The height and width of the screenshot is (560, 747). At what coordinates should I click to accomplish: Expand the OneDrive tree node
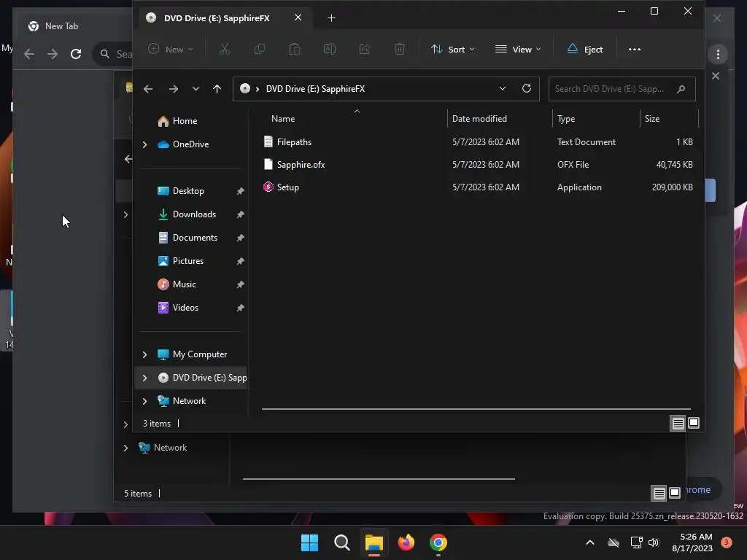click(145, 144)
